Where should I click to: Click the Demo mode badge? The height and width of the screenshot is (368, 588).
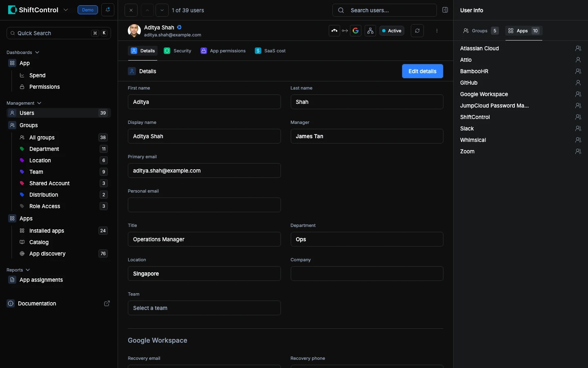coord(88,10)
